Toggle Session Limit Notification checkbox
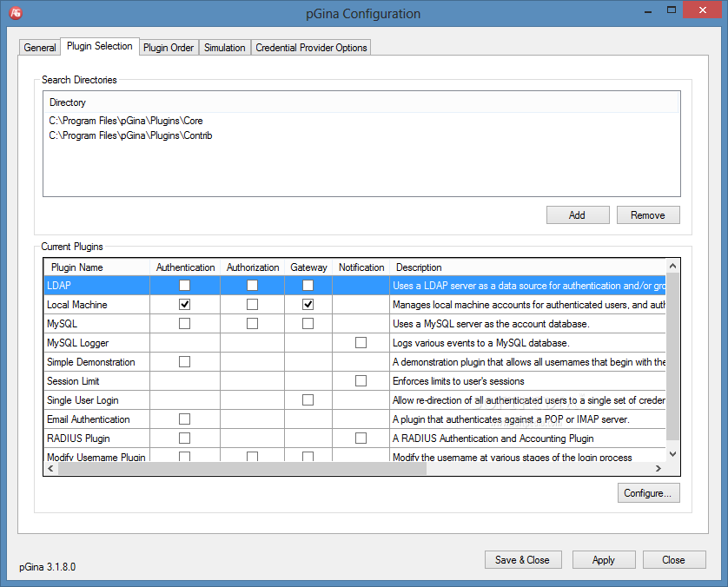Viewport: 728px width, 587px height. (361, 380)
